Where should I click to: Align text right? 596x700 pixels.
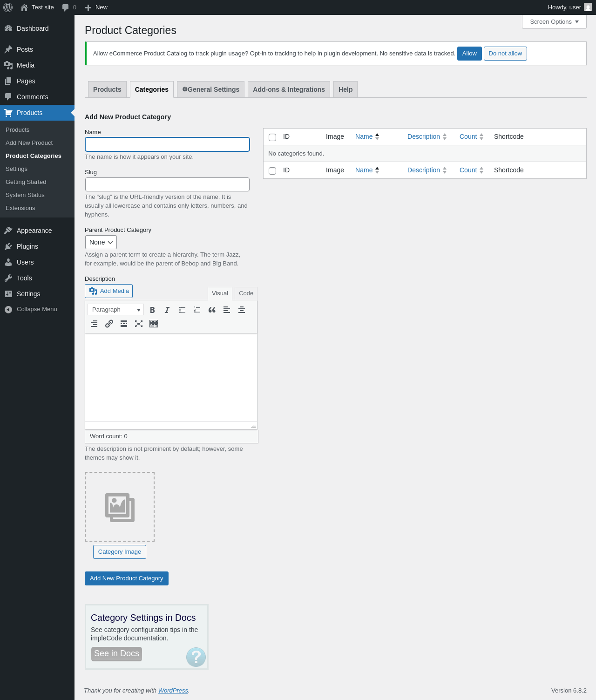(x=94, y=324)
